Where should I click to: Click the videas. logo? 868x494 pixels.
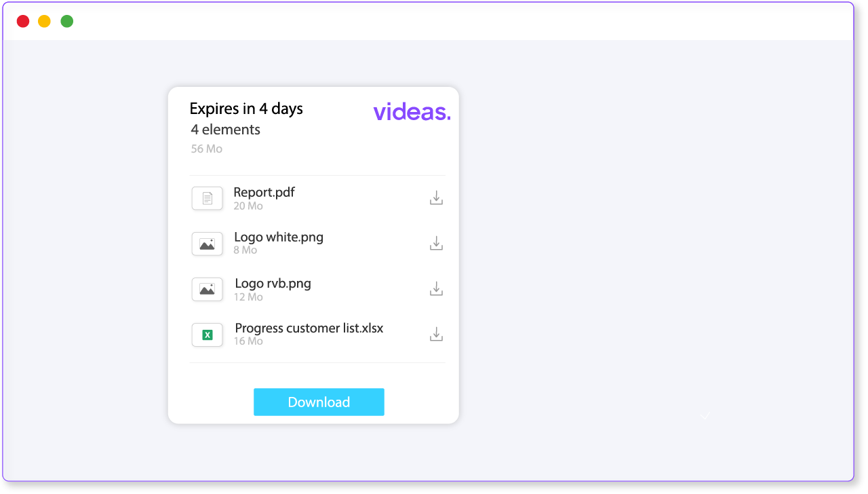[x=412, y=111]
